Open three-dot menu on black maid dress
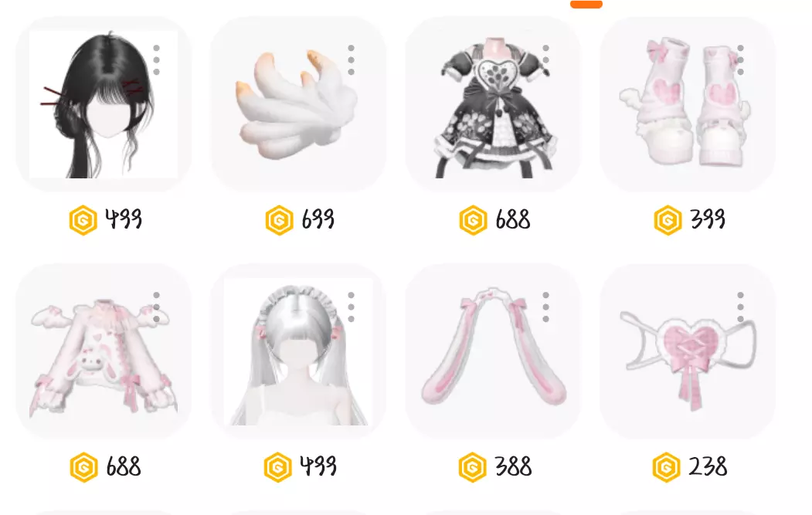 click(545, 60)
